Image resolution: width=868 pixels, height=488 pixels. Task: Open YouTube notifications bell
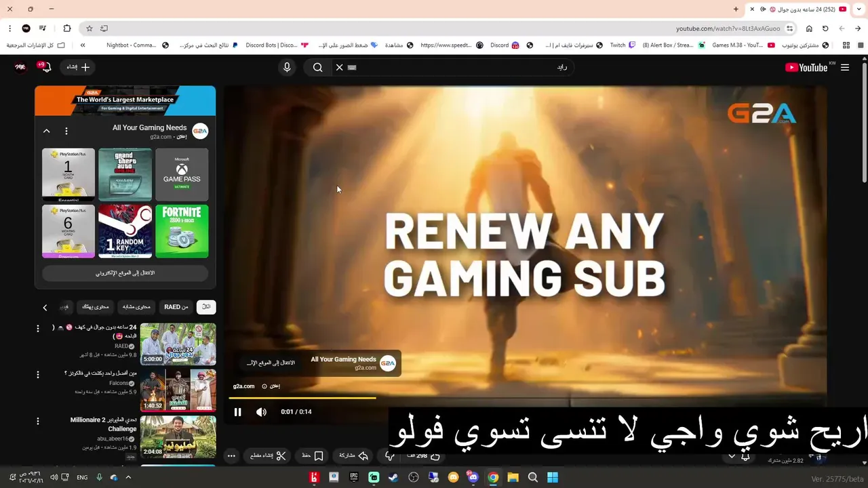coord(46,67)
